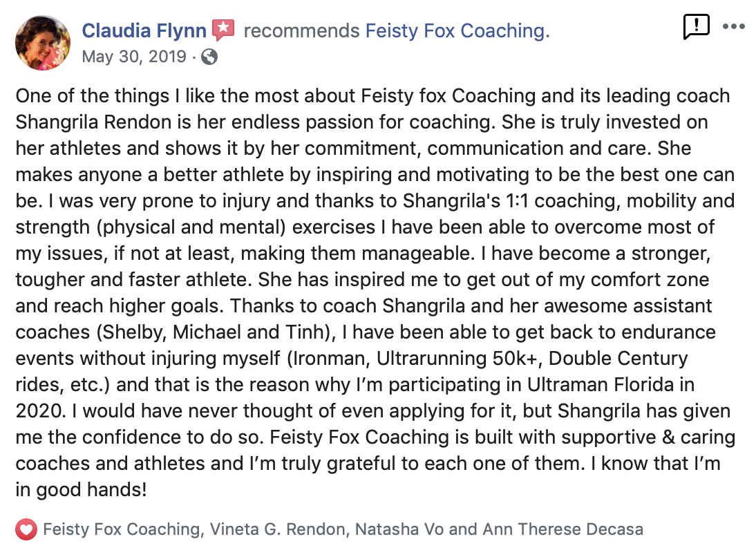The height and width of the screenshot is (557, 756).
Task: Click the text 'Shangrila Rendon' in review
Action: [93, 122]
